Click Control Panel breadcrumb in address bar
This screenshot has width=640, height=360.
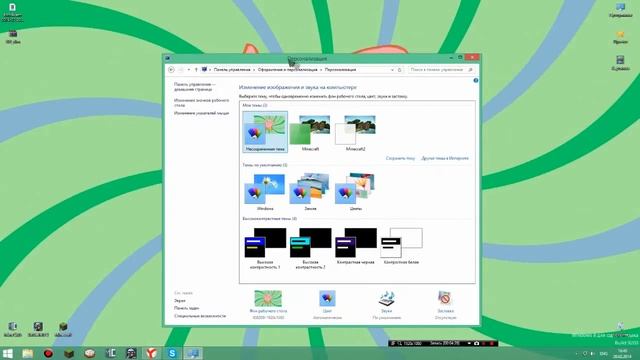(x=232, y=70)
